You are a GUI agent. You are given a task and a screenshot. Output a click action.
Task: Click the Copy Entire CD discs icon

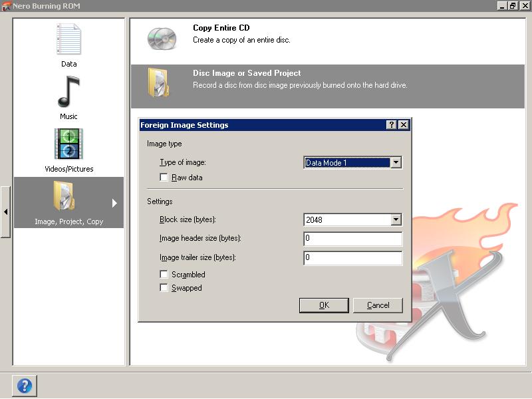162,39
